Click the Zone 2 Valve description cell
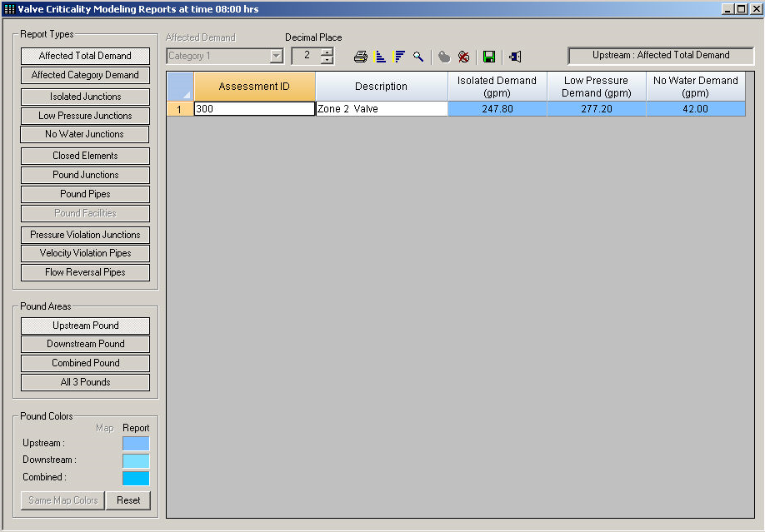 [382, 109]
